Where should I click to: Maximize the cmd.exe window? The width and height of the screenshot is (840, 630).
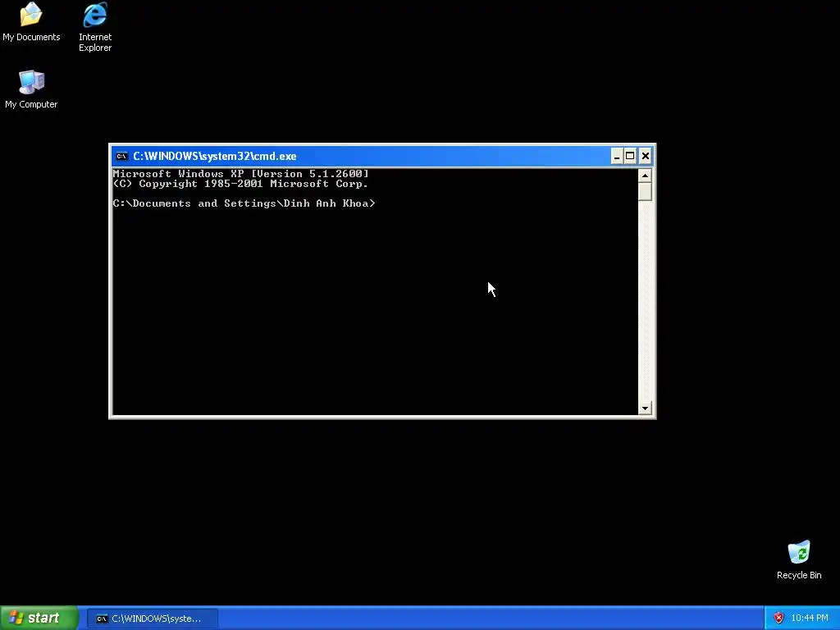[631, 156]
